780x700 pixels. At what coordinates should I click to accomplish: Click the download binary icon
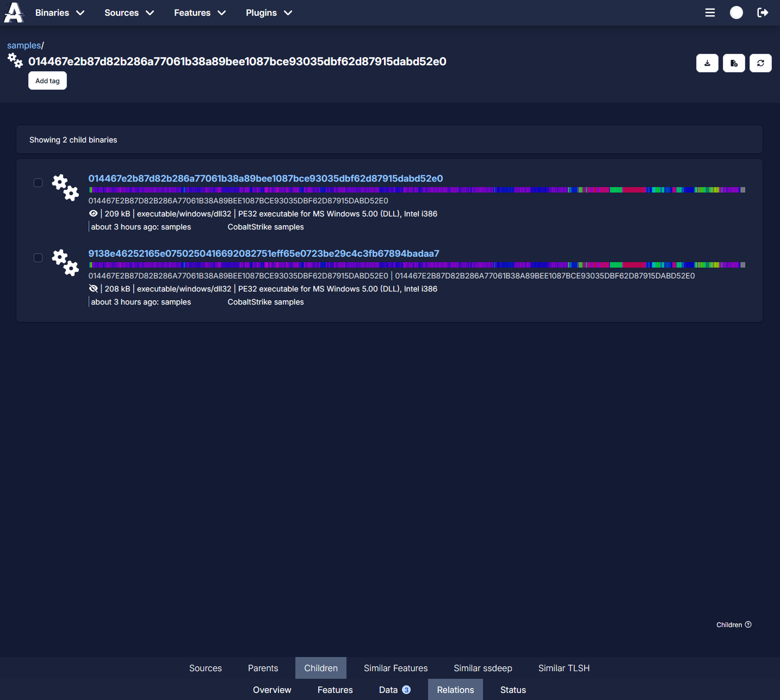(x=707, y=63)
